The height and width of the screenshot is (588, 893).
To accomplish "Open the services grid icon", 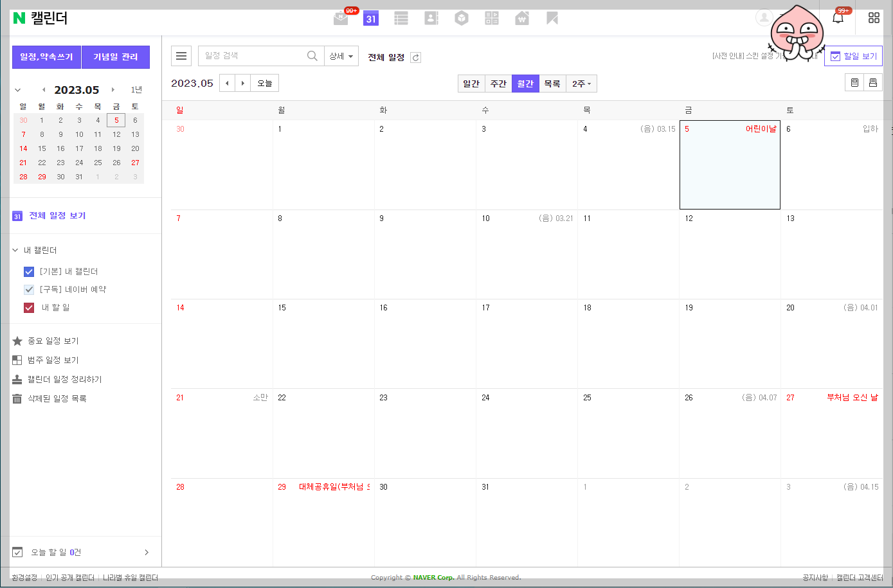I will [874, 18].
